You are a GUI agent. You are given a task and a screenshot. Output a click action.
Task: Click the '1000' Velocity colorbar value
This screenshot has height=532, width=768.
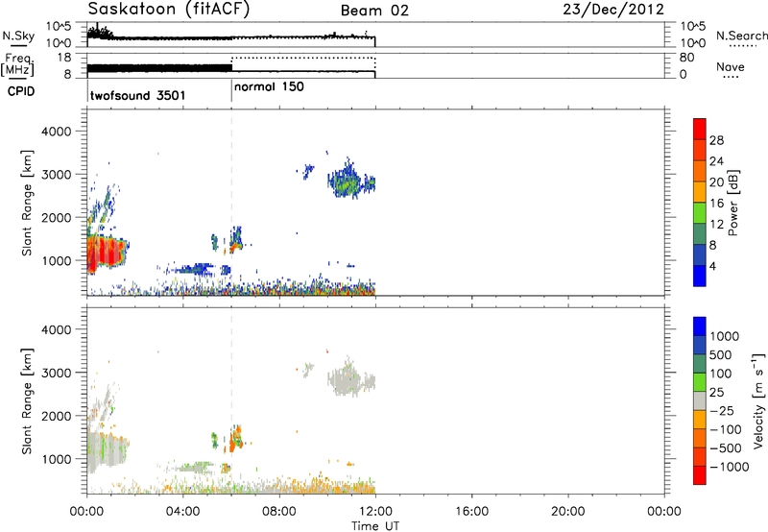point(724,336)
